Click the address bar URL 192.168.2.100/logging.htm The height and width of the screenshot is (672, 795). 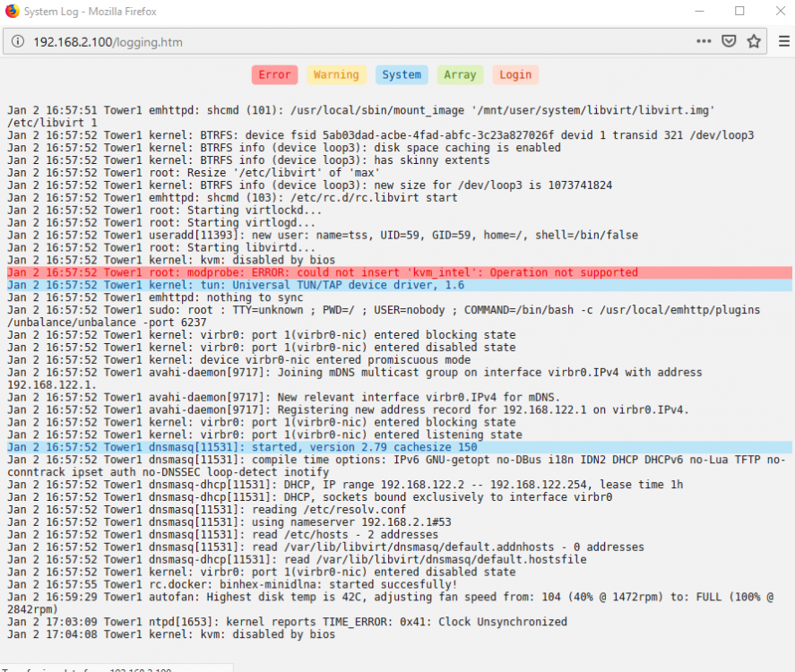[108, 42]
